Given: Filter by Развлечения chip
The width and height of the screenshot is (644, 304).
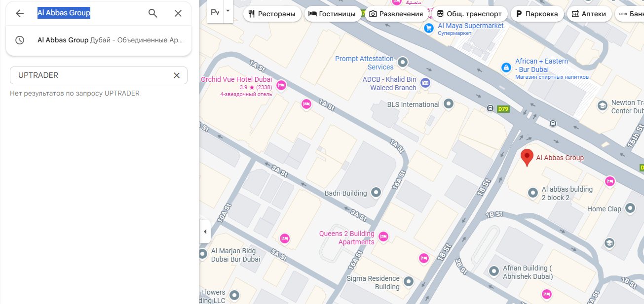Looking at the screenshot, I should (396, 14).
